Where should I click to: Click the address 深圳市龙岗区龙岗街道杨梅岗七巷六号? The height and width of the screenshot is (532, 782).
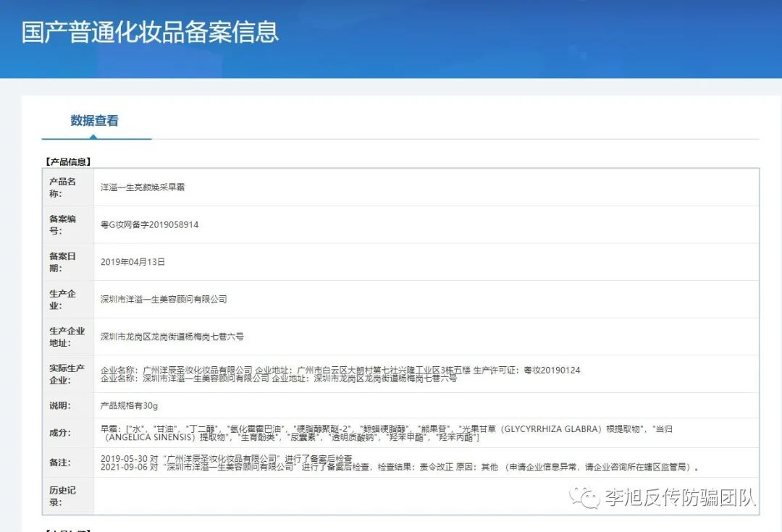click(x=172, y=337)
